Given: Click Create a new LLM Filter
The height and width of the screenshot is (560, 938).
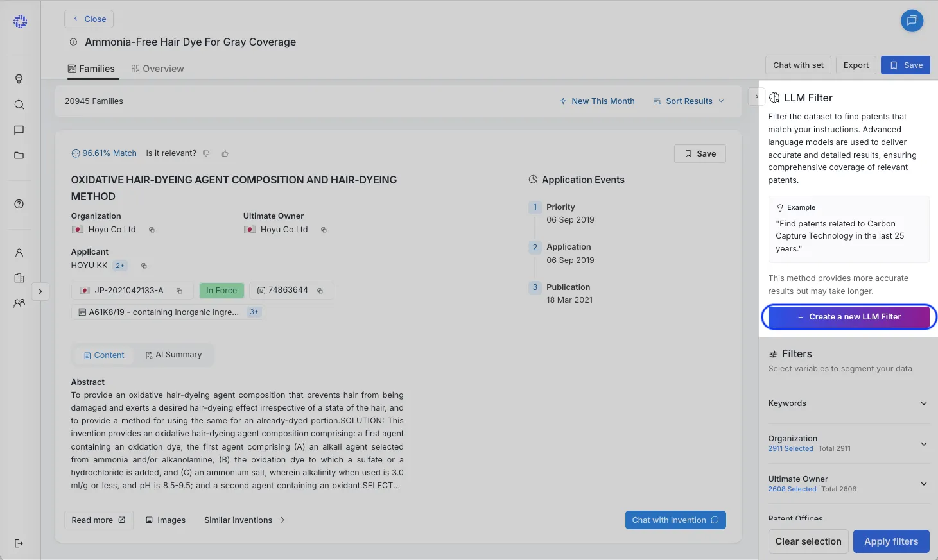Looking at the screenshot, I should (x=849, y=317).
